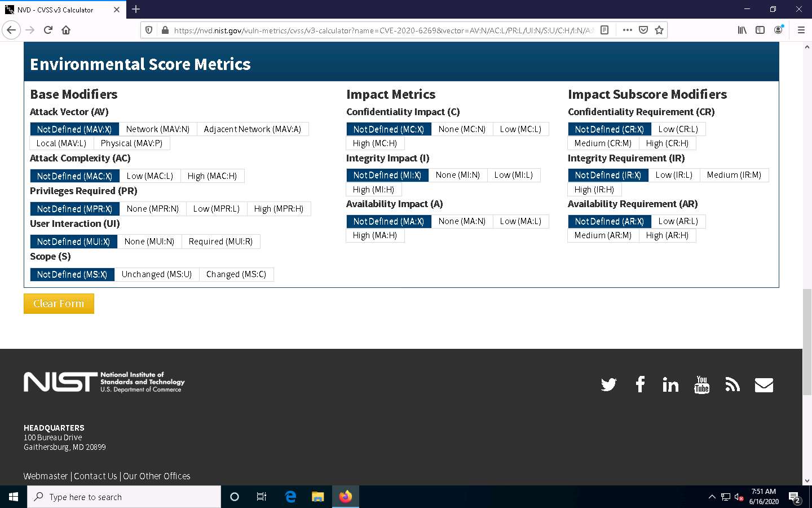Click the Clear Form button
Viewport: 812px width, 508px height.
coord(59,304)
